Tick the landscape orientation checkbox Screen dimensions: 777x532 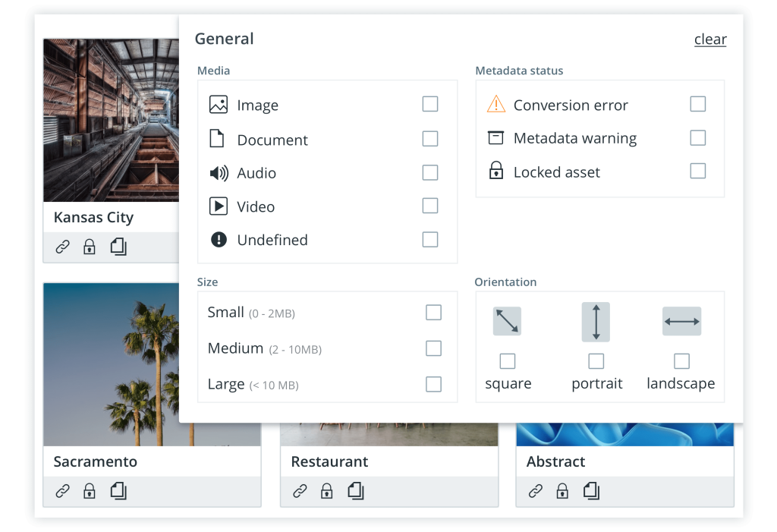tap(681, 360)
